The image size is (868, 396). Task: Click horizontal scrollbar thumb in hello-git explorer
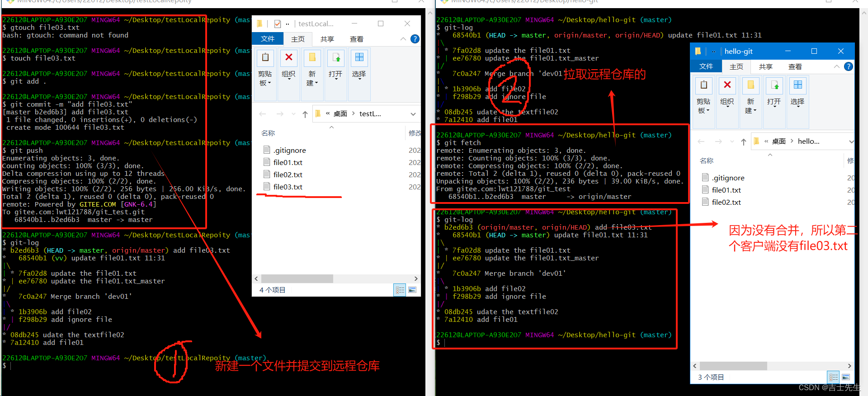pos(733,366)
